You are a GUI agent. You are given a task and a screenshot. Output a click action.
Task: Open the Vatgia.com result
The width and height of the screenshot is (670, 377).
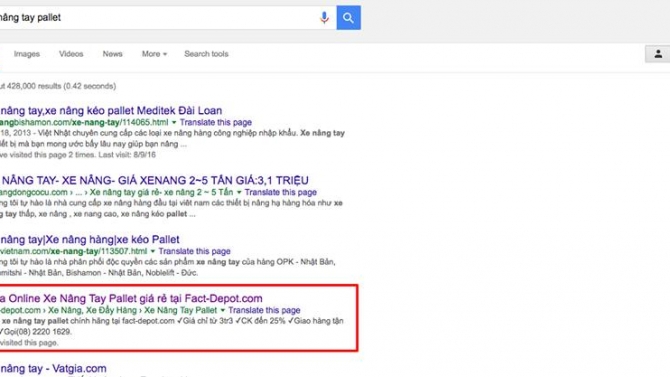(53, 368)
